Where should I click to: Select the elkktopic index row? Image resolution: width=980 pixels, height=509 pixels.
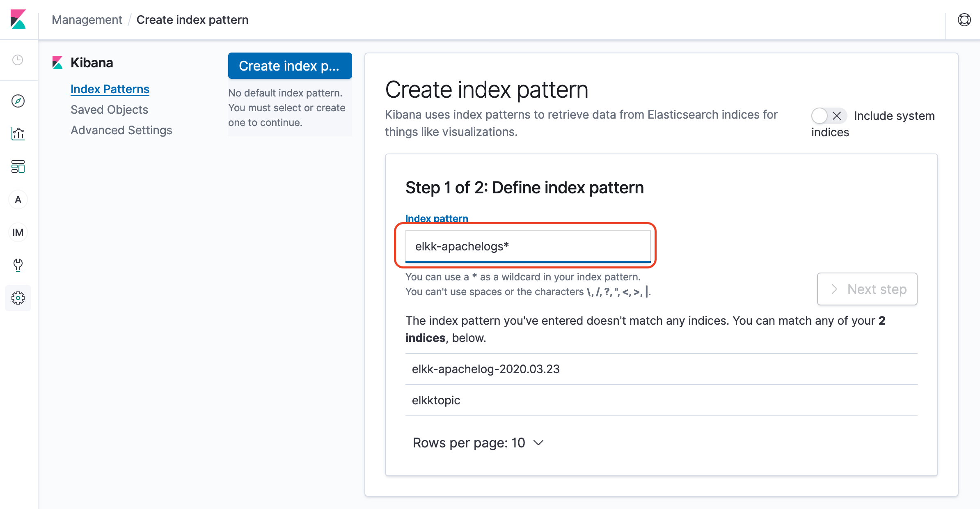(661, 400)
